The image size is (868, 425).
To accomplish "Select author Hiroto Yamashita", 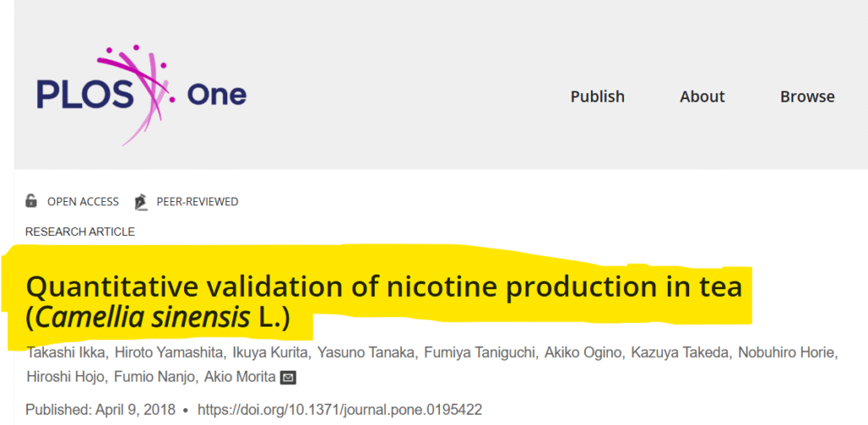I will 159,354.
